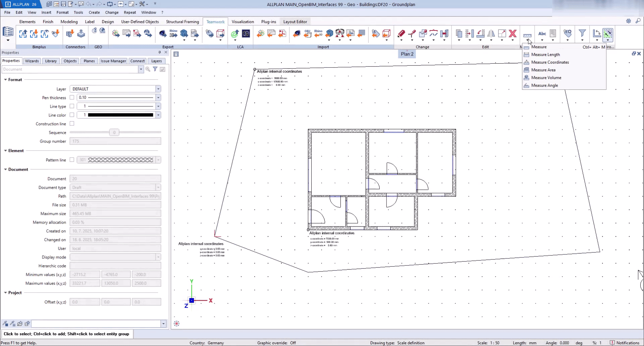Click the Abc text tool icon
The width and height of the screenshot is (644, 346).
click(x=542, y=34)
